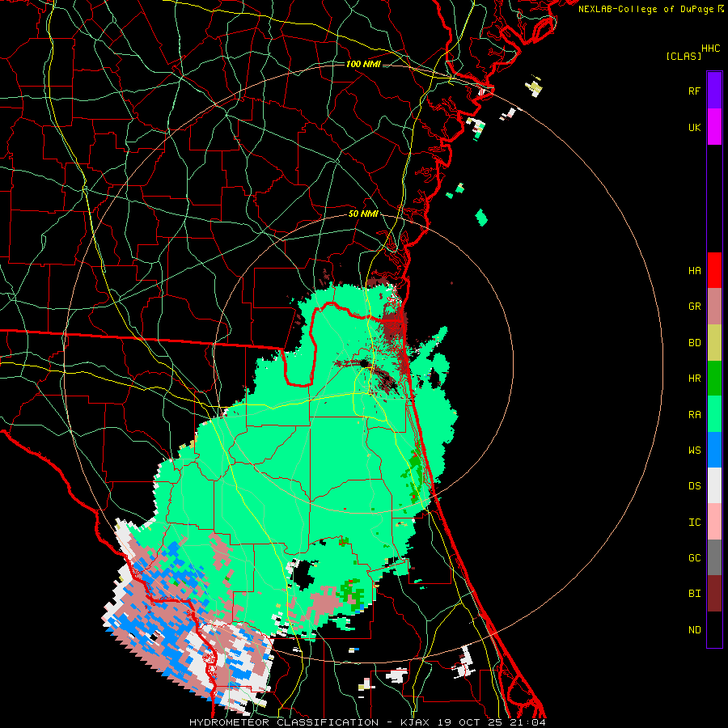
Task: Click the ND black legend block
Action: tap(714, 629)
